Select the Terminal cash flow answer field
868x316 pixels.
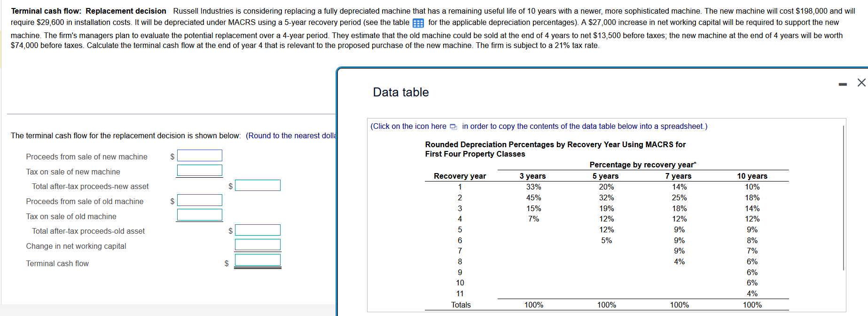pos(257,260)
